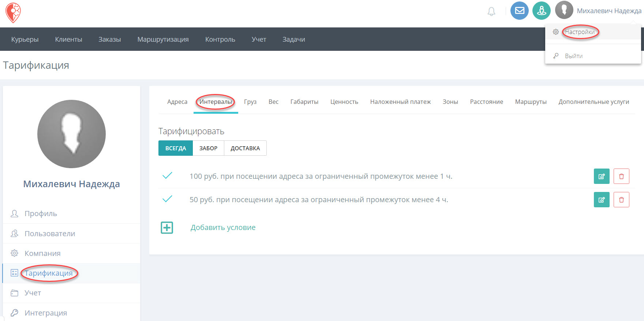Screen dimensions: 644x321
Task: Click the Учет folder icon in sidebar
Action: pos(14,293)
